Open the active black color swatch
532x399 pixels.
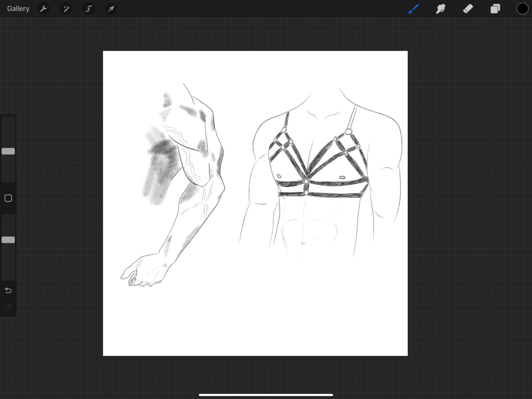tap(522, 9)
